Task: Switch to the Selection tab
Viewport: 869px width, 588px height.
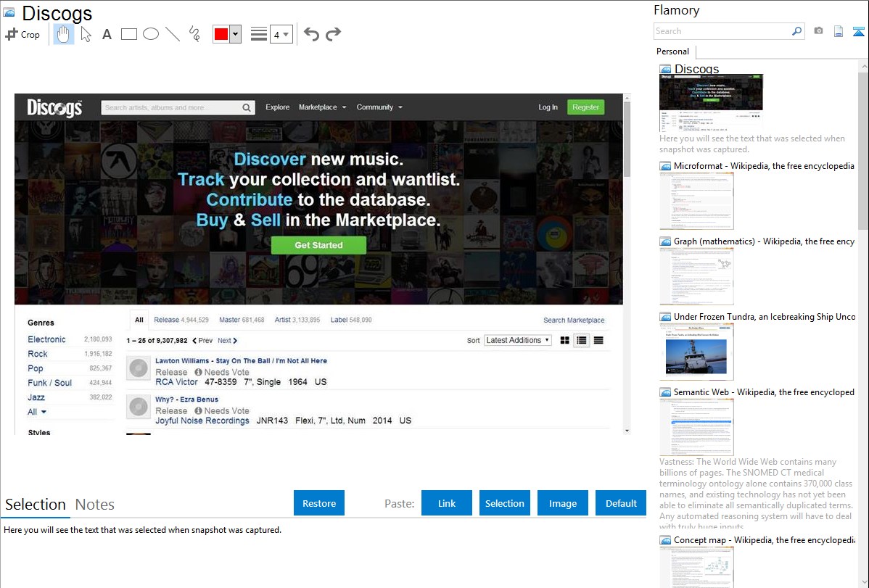Action: (x=36, y=505)
